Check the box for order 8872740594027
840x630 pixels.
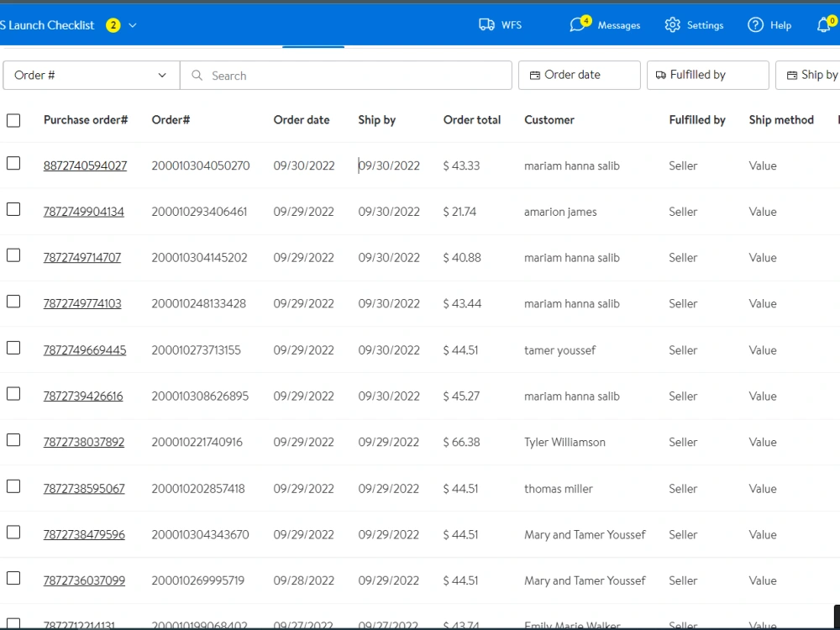[13, 163]
